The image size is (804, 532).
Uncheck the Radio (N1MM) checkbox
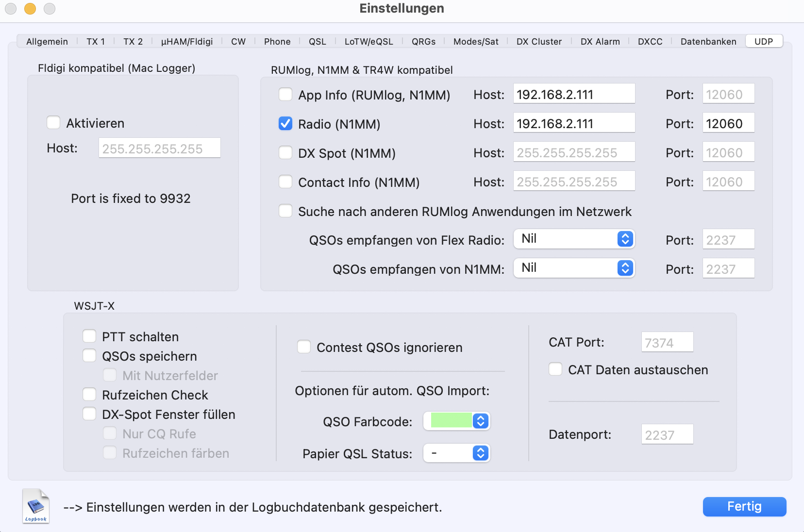tap(285, 124)
